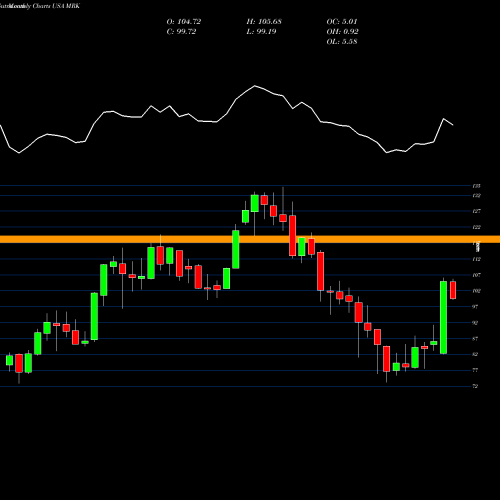Screen dimensions: 500x500
Task: Click the 112 price axis label
Action: pyautogui.click(x=477, y=259)
